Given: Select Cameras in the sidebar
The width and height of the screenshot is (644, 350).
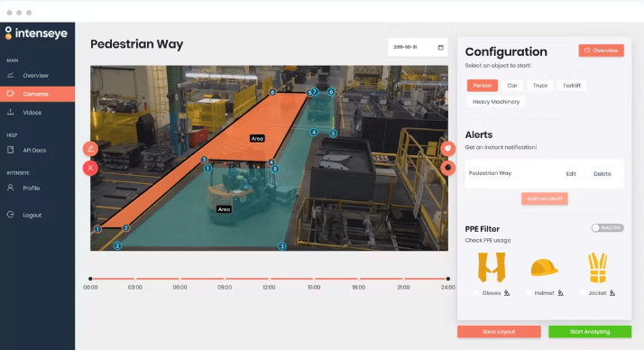Looking at the screenshot, I should (x=37, y=94).
